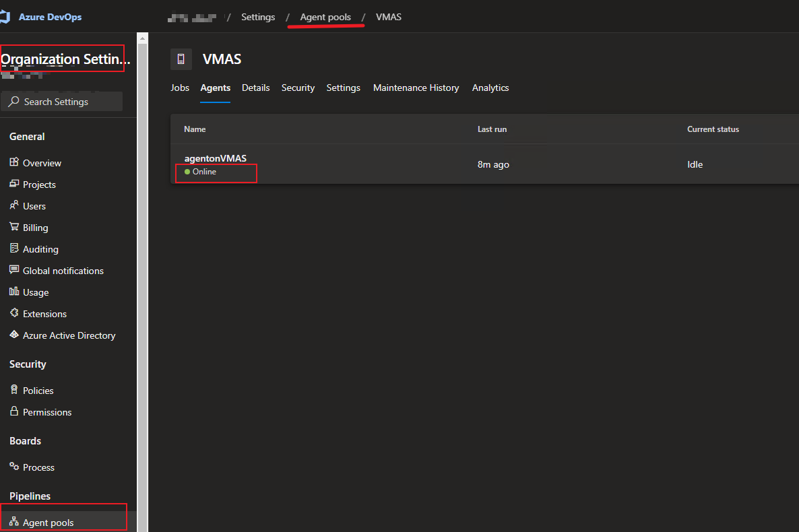The image size is (799, 532).
Task: Open the Process page under Boards
Action: click(38, 467)
